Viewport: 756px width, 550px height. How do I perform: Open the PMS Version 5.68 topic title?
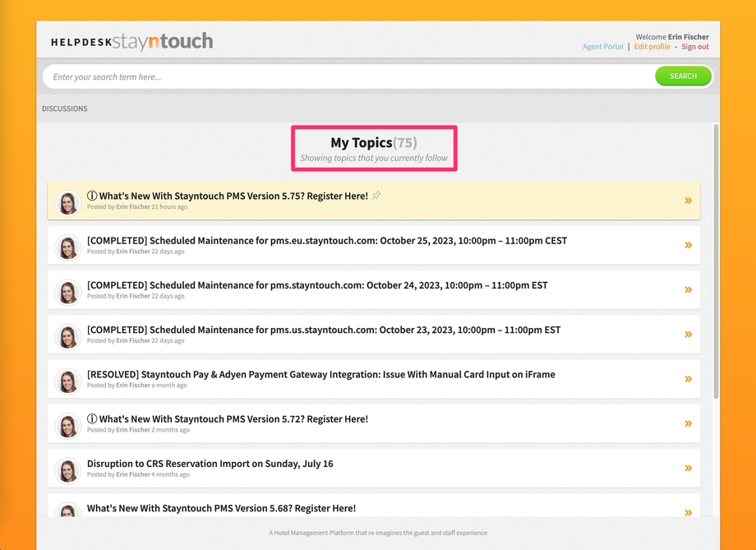(221, 509)
